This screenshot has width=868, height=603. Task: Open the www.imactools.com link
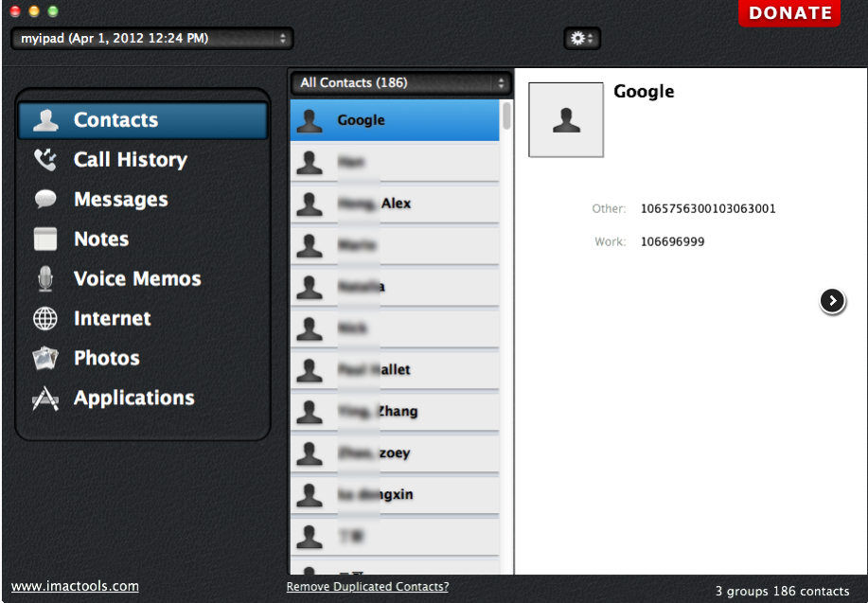coord(76,586)
